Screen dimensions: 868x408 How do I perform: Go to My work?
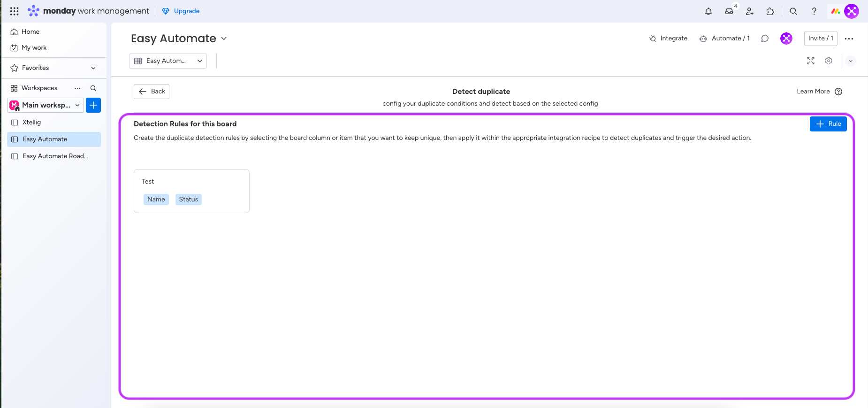coord(34,48)
